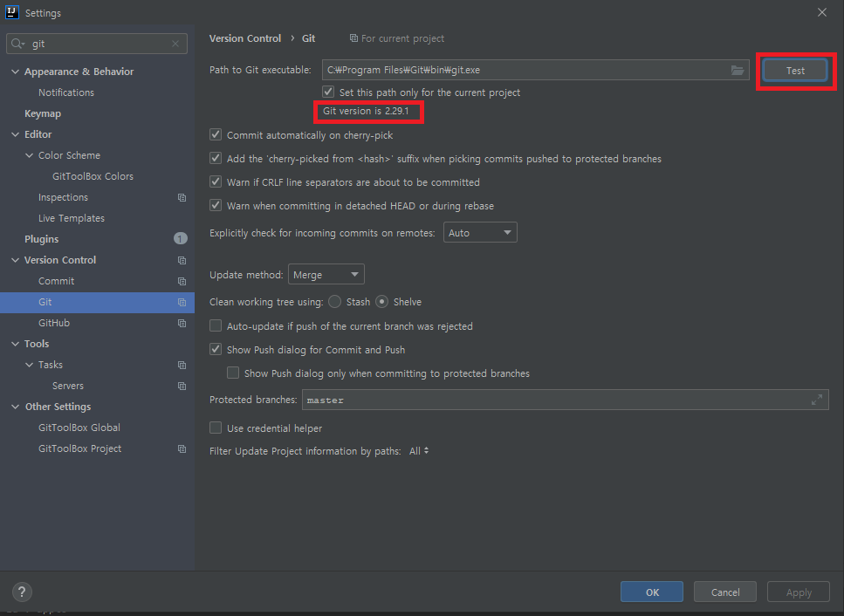Viewport: 844px width, 616px height.
Task: Click the Cancel button
Action: [725, 592]
